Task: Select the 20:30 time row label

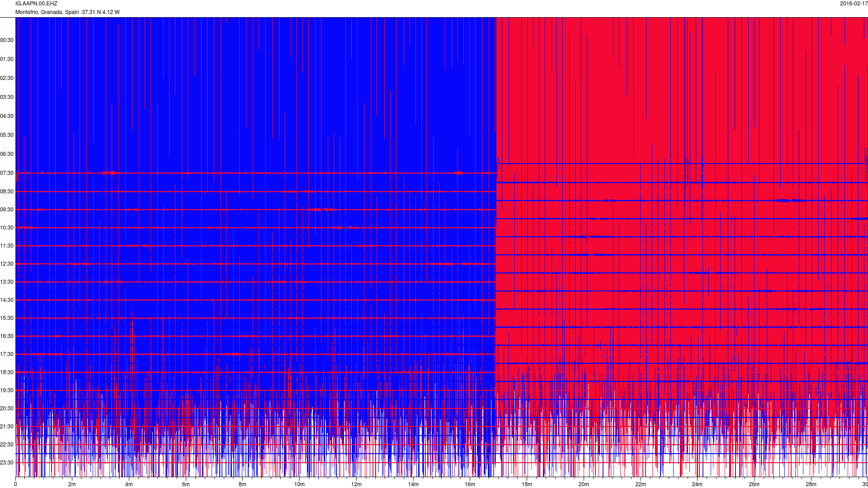Action: pyautogui.click(x=7, y=408)
